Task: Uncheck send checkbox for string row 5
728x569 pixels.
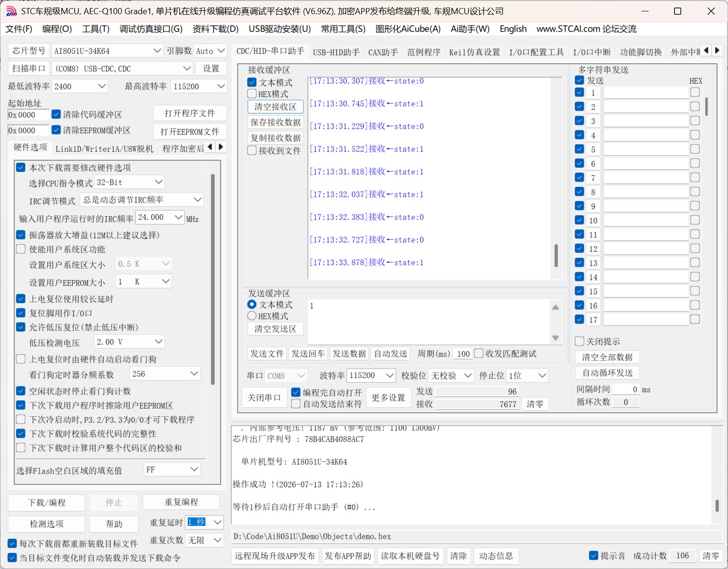Action: point(579,149)
